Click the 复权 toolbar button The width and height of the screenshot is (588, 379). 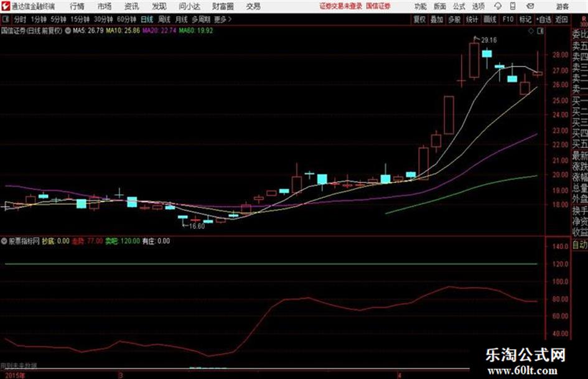click(419, 19)
